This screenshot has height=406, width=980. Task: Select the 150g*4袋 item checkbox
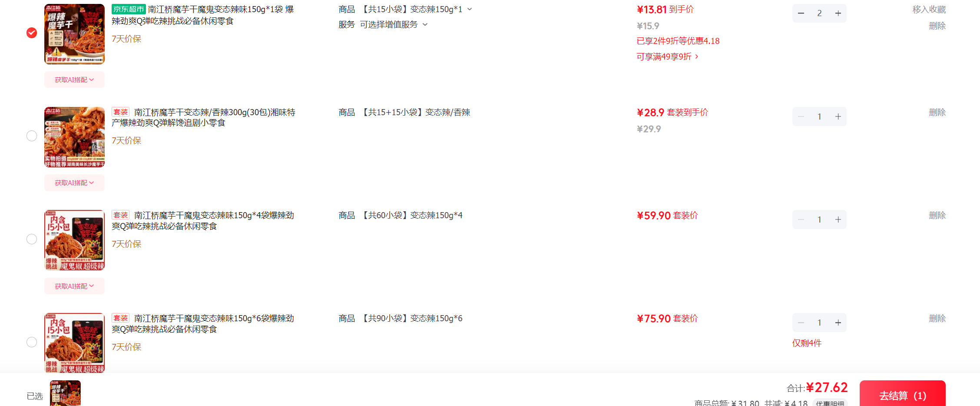click(32, 239)
